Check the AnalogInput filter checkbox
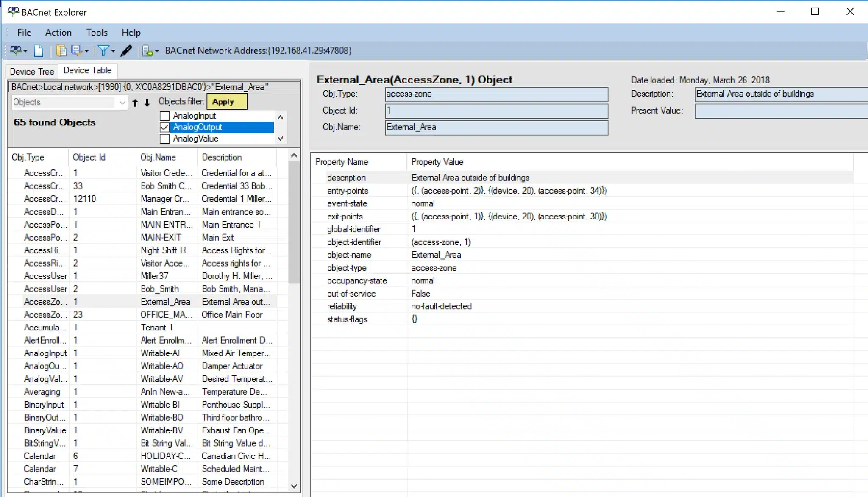Screen dimensions: 868x497 [x=164, y=115]
